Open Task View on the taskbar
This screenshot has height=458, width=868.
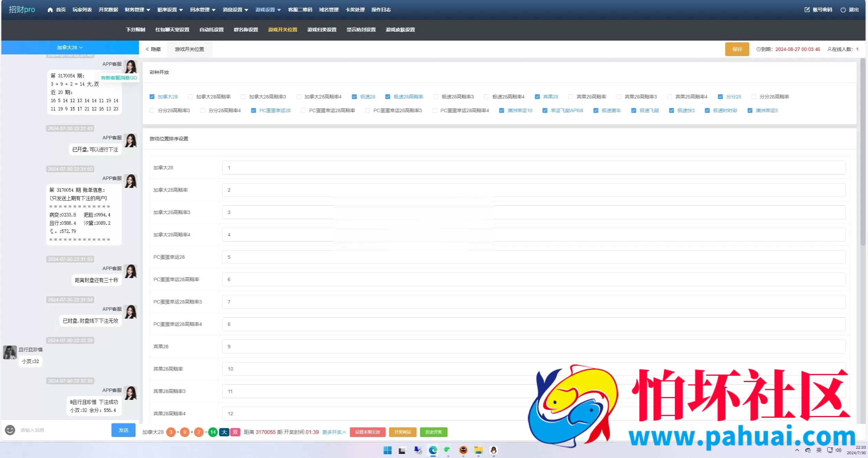click(x=402, y=450)
